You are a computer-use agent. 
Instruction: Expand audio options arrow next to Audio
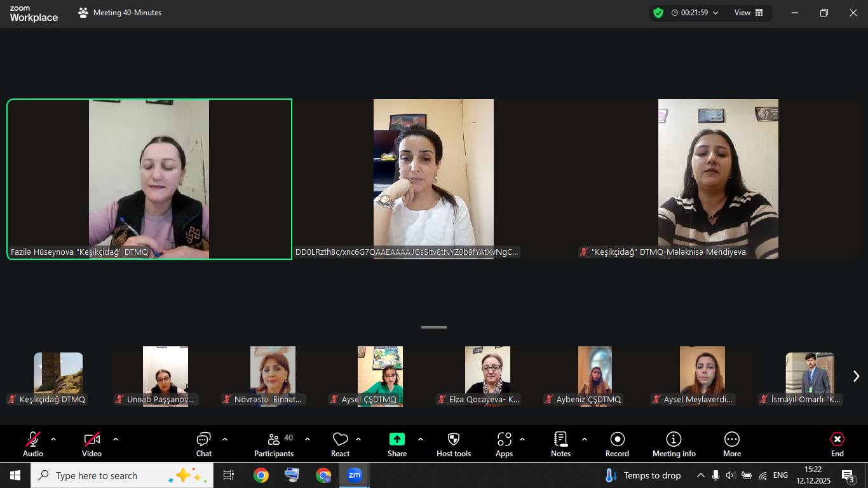[53, 439]
